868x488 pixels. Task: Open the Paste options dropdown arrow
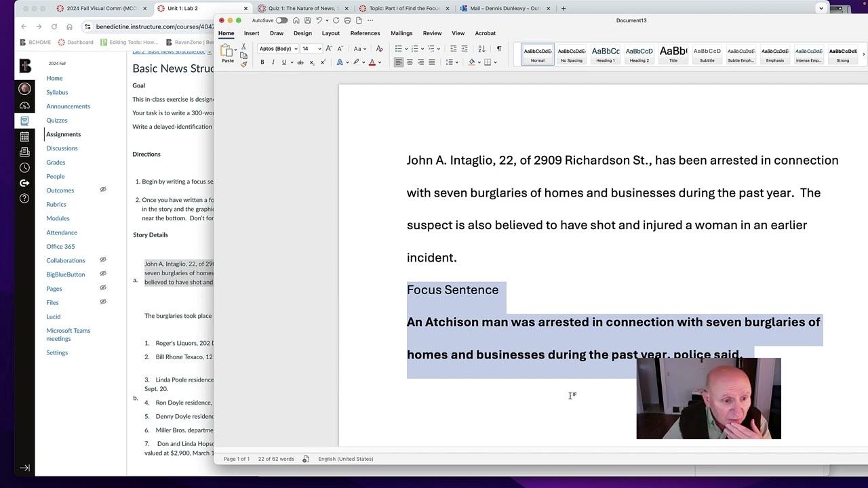coord(235,50)
